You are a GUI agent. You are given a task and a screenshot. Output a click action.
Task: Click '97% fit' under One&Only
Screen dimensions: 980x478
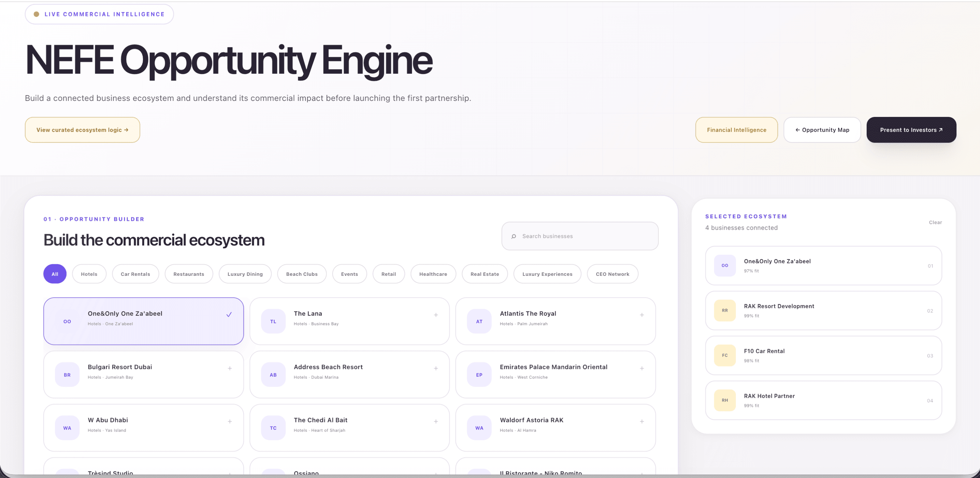click(x=751, y=271)
